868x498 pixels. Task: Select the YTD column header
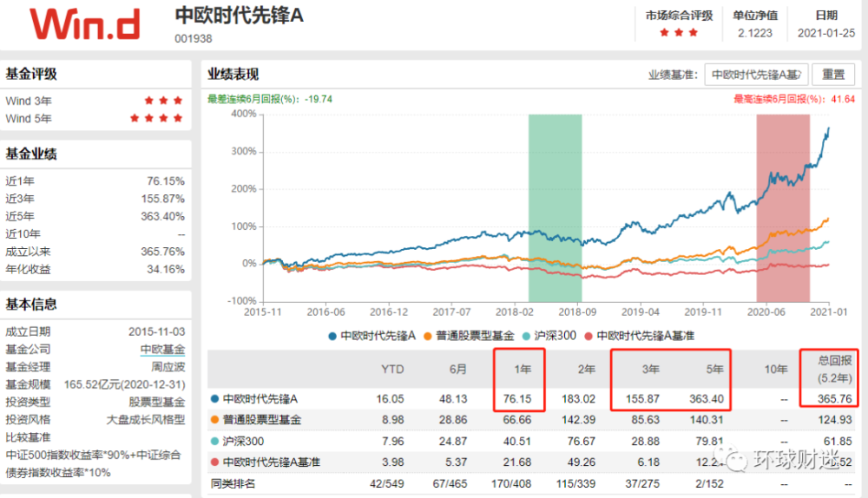pyautogui.click(x=392, y=369)
